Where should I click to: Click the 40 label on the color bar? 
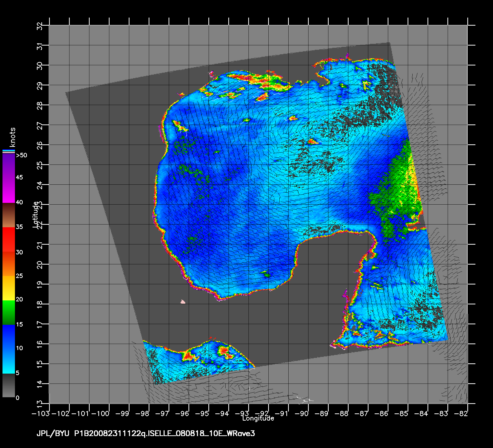[19, 202]
